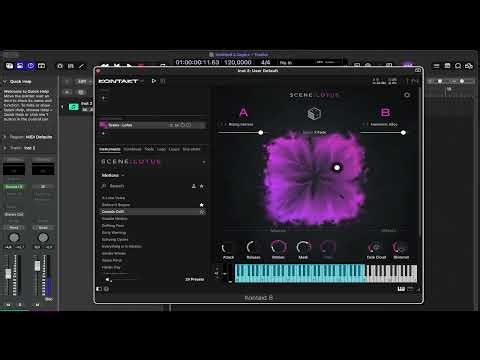The image size is (480, 360).
Task: Click the Release knob
Action: point(253,247)
